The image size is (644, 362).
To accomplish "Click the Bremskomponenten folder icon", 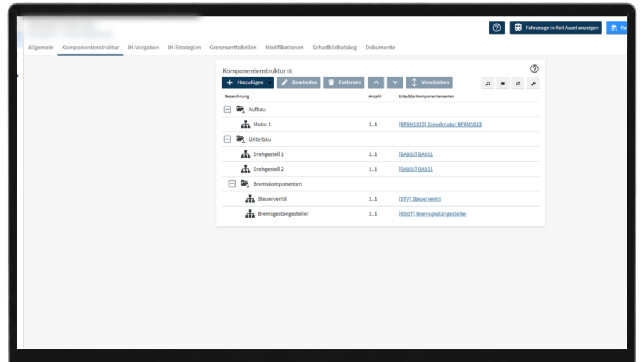I will point(245,184).
